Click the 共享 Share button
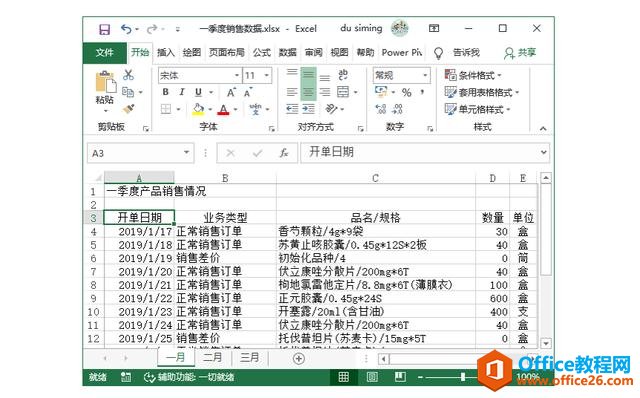This screenshot has height=398, width=640. pyautogui.click(x=520, y=53)
